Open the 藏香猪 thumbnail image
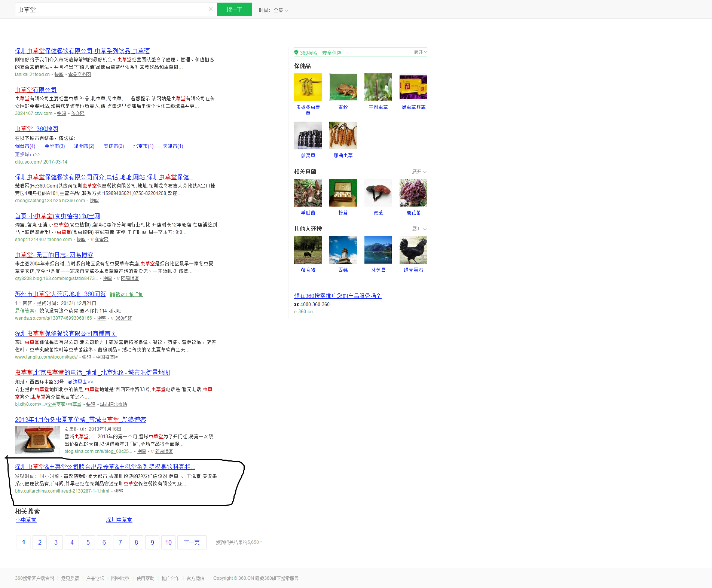Viewport: 712px width, 588px height. 308,250
